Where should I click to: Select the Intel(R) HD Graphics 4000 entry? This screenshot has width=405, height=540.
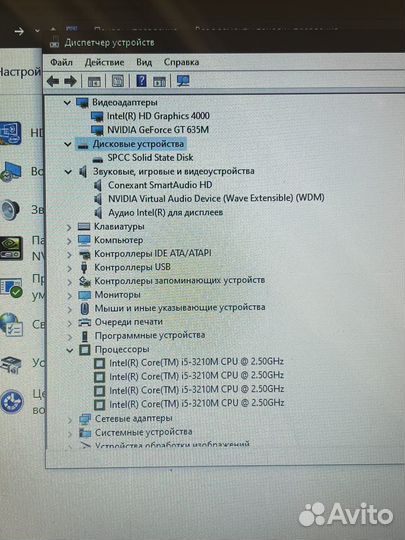click(x=158, y=116)
